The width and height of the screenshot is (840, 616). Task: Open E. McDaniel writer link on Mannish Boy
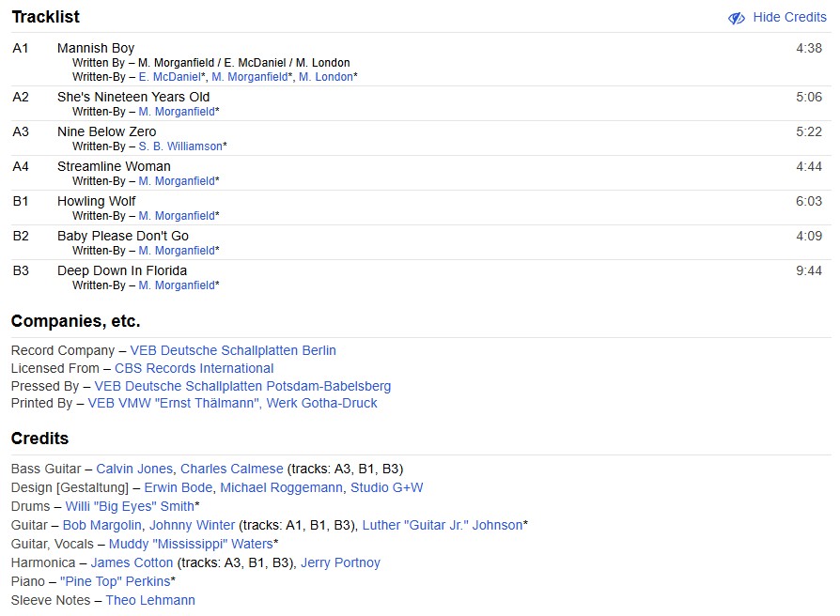[169, 77]
